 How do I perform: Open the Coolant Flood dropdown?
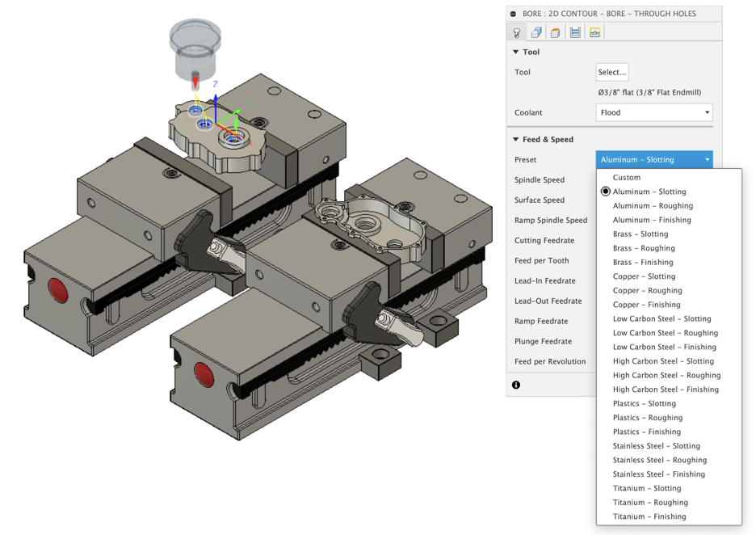click(x=654, y=113)
